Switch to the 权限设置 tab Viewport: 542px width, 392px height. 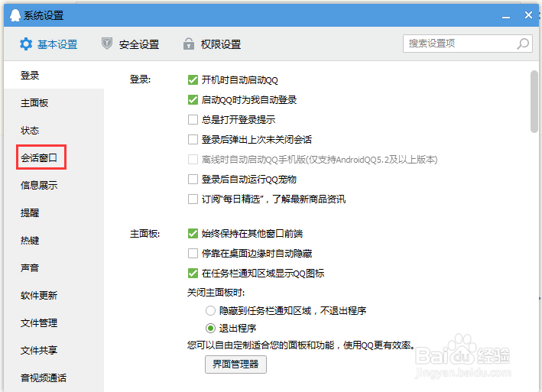[x=212, y=44]
